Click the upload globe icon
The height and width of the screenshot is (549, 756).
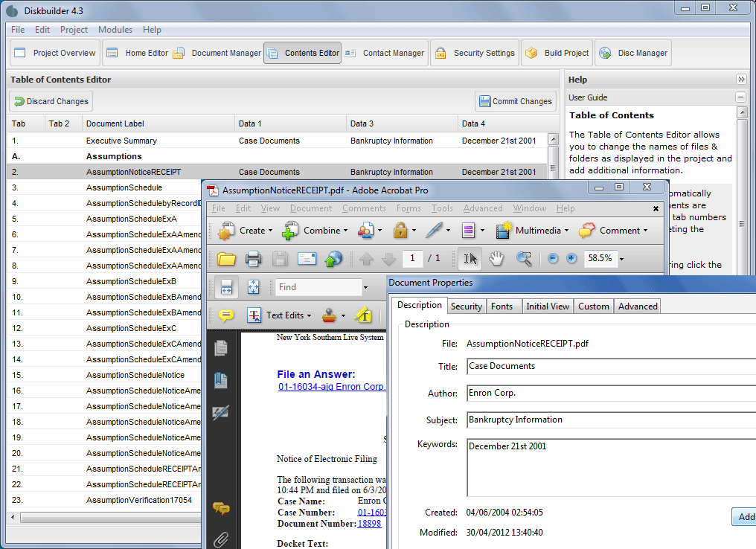point(333,260)
